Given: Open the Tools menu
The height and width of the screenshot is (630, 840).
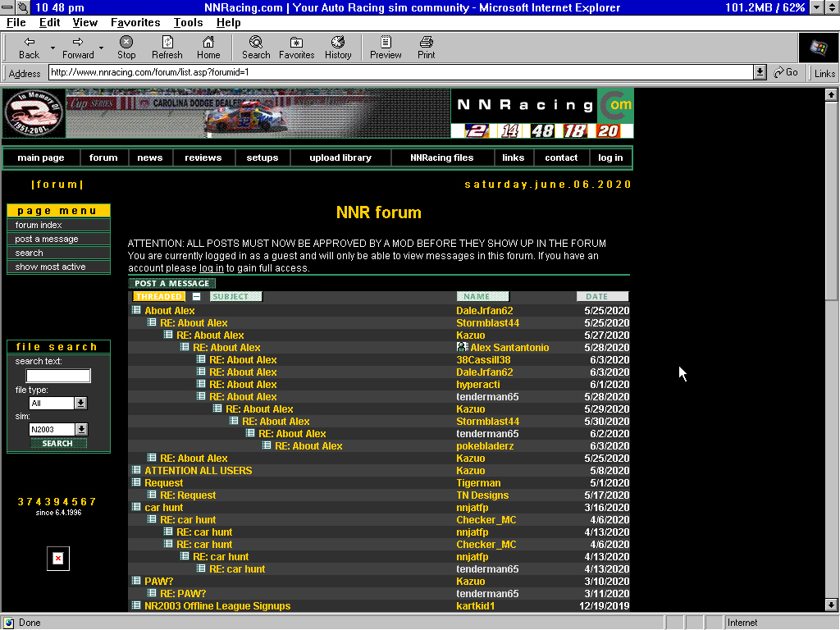Looking at the screenshot, I should (x=188, y=22).
